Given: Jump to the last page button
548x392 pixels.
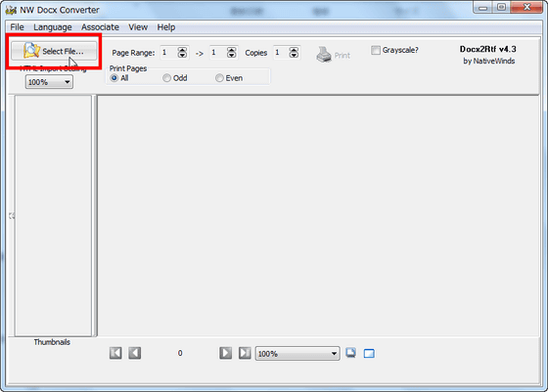Looking at the screenshot, I should point(245,353).
